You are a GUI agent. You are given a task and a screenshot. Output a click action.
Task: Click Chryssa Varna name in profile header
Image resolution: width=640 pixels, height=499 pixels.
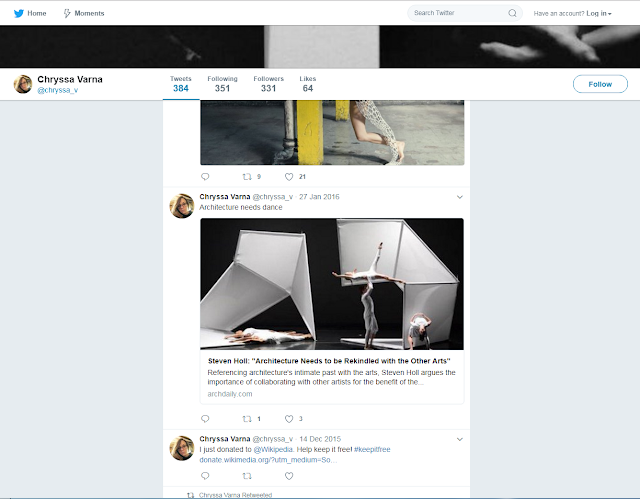(x=70, y=79)
